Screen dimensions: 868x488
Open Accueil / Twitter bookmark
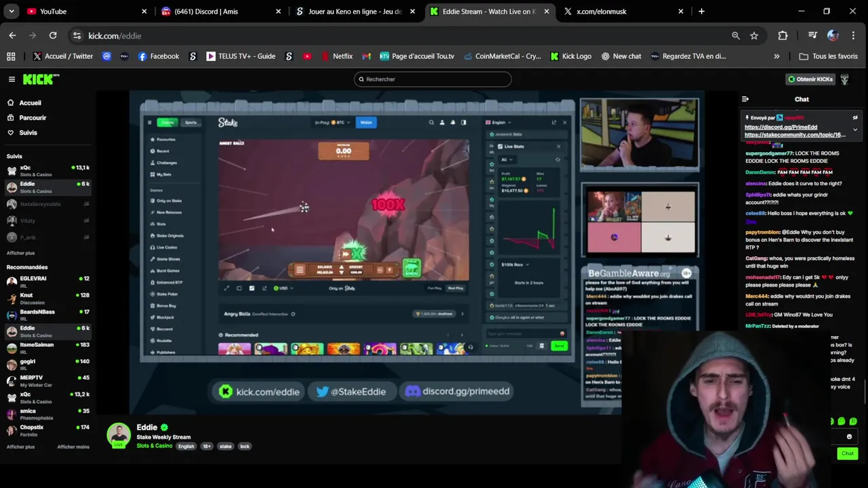62,56
